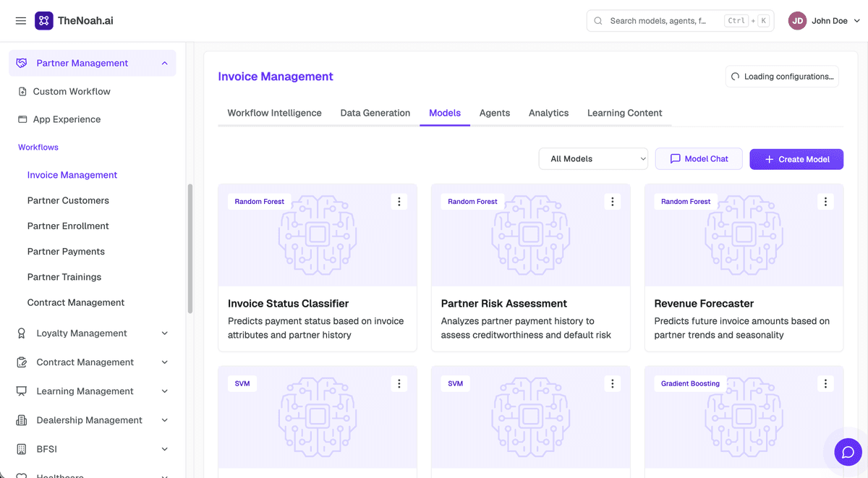Screen dimensions: 868x478
Task: Click the BFSI building icon
Action: [22, 449]
